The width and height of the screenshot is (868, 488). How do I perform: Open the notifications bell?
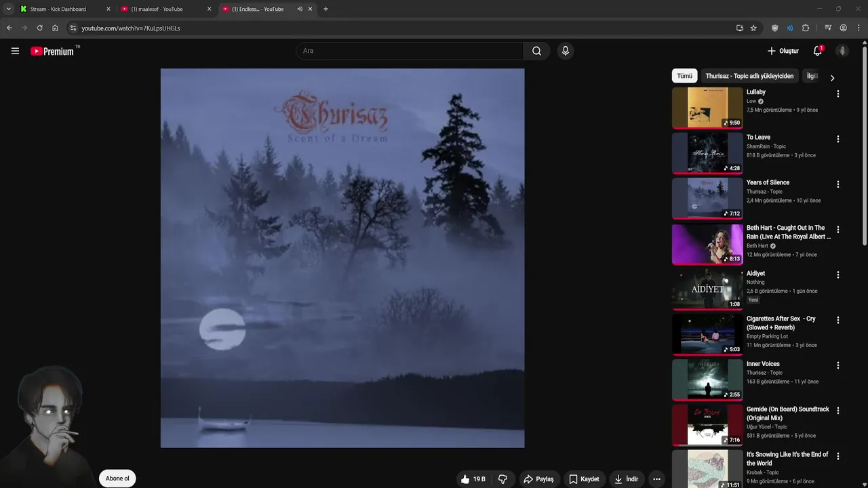(817, 51)
